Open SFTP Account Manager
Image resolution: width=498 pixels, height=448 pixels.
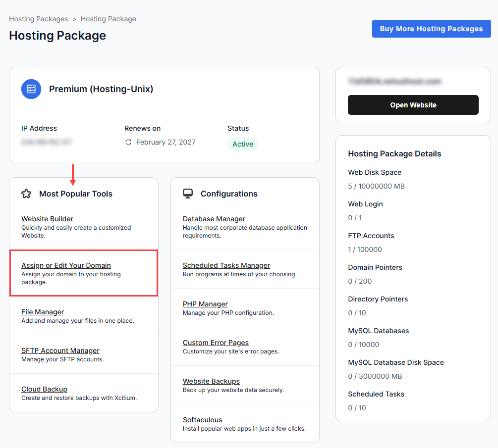tap(60, 350)
